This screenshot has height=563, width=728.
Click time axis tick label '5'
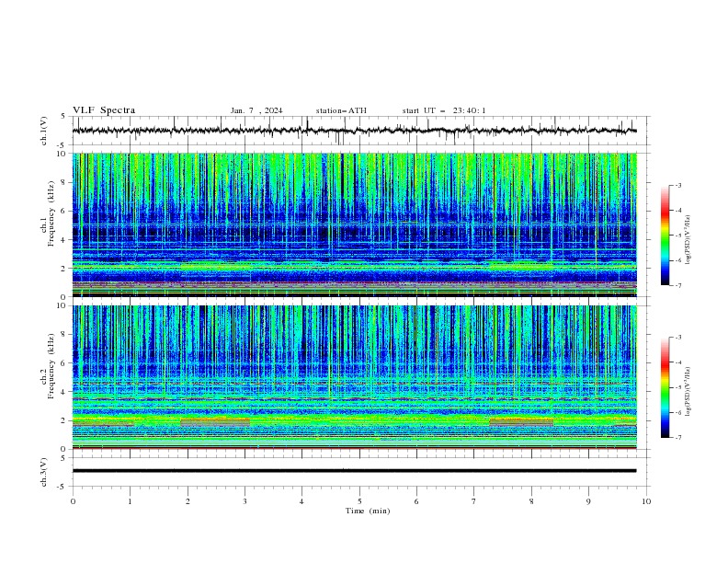tap(359, 501)
